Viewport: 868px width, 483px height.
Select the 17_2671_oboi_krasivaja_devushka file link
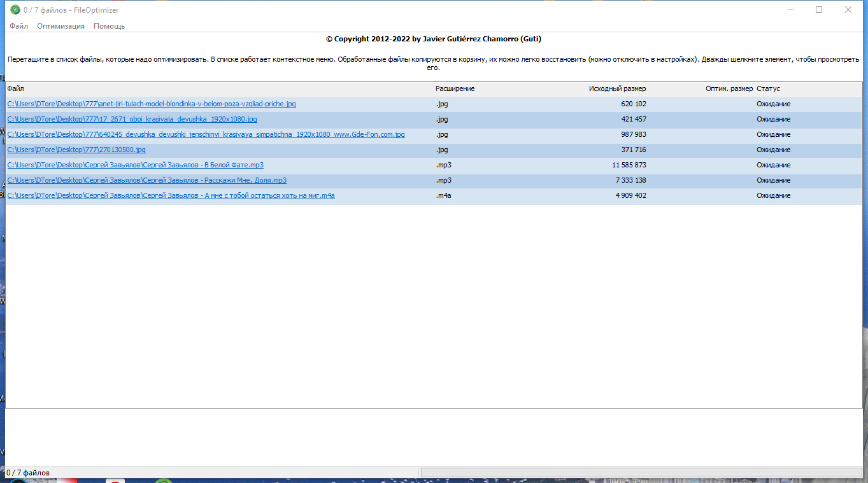click(132, 119)
